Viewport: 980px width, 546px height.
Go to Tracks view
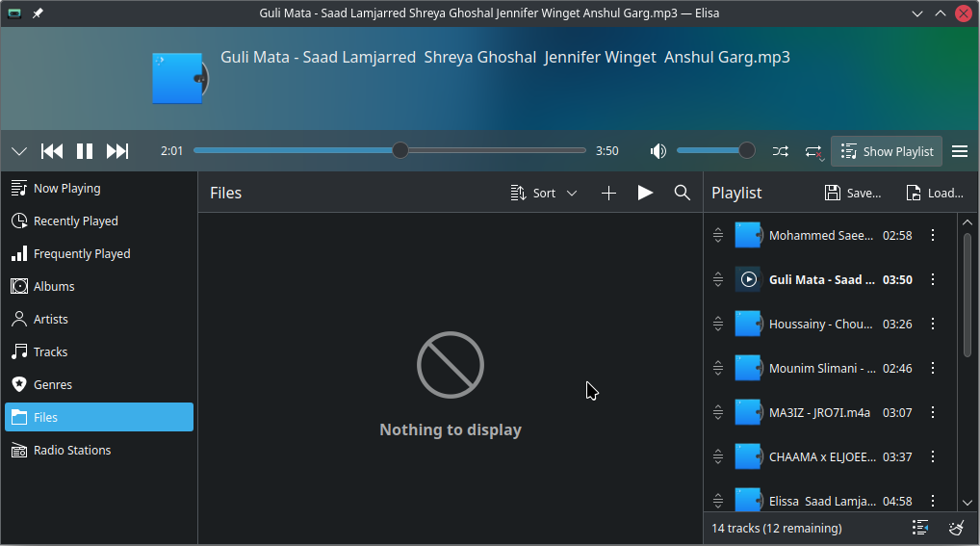click(x=99, y=351)
